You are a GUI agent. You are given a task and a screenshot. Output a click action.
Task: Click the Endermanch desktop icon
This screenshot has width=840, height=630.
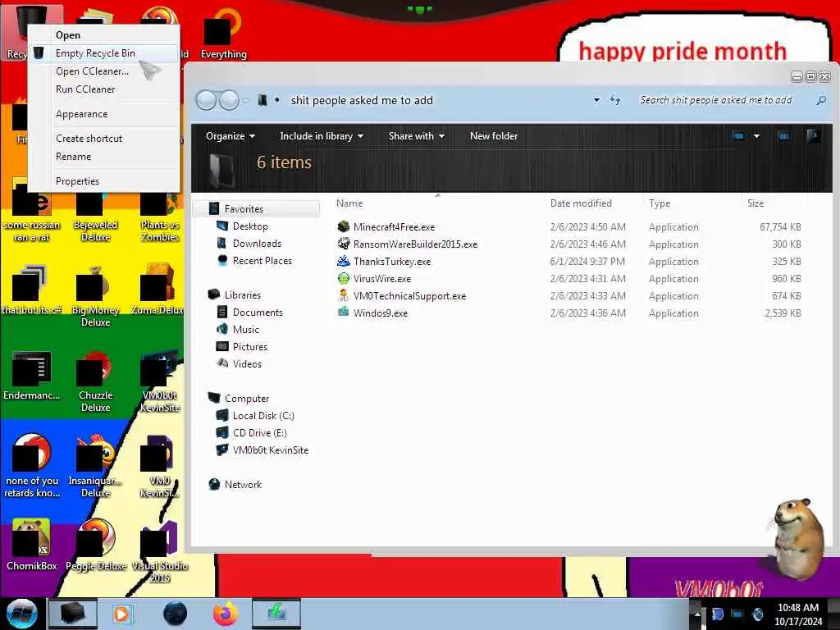coord(32,376)
